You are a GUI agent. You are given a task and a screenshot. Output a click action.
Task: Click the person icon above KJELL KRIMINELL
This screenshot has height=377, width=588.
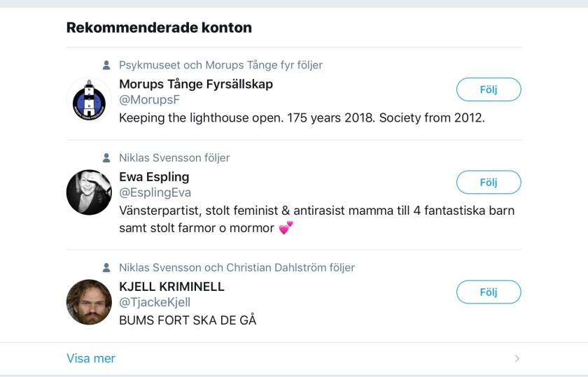pos(106,267)
